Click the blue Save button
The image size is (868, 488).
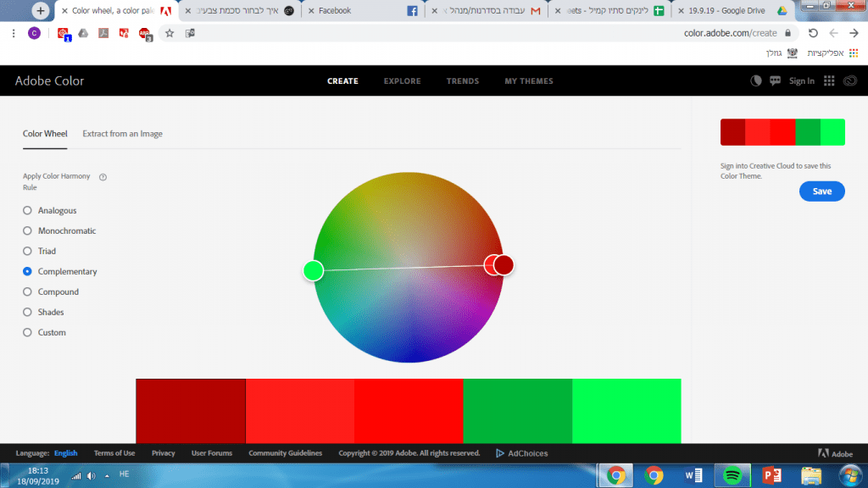pyautogui.click(x=822, y=191)
